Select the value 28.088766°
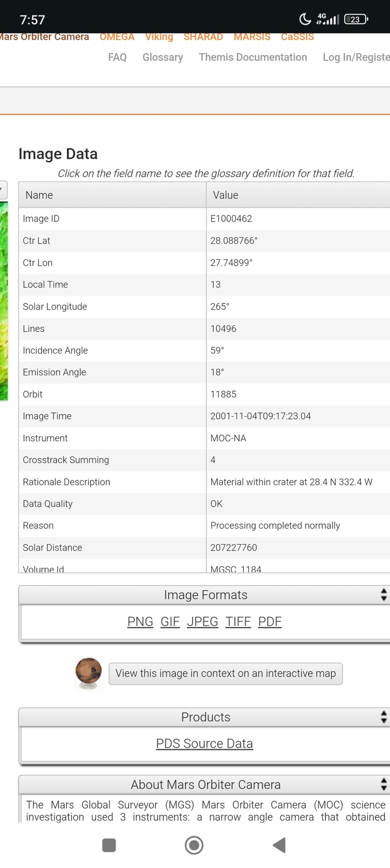 point(234,240)
